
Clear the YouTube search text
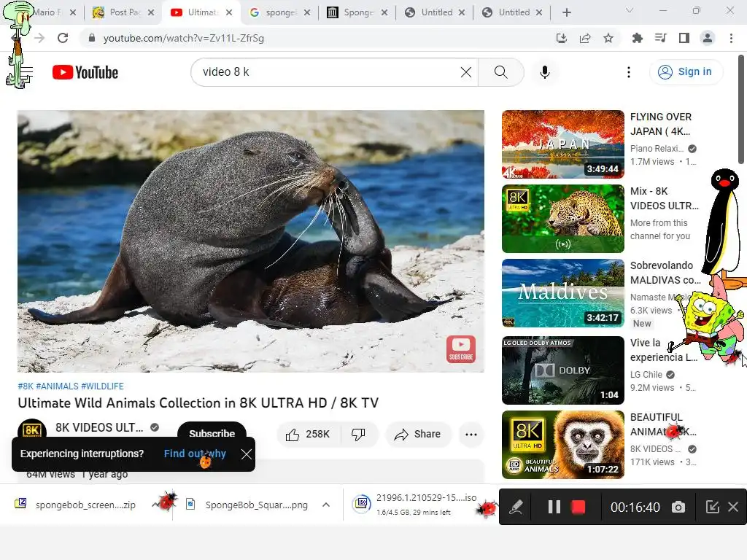click(x=466, y=72)
